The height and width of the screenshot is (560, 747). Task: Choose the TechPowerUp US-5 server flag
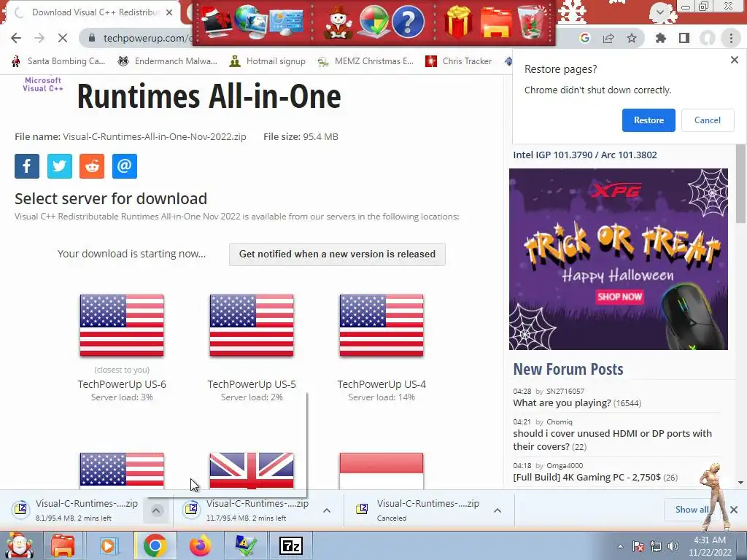pyautogui.click(x=252, y=325)
